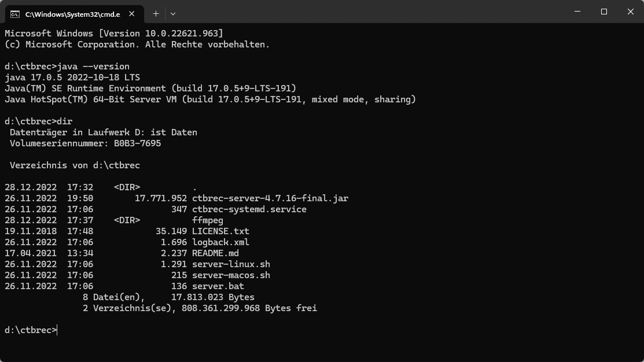The image size is (644, 362).
Task: Close the cmd.exe tab
Action: (x=131, y=14)
